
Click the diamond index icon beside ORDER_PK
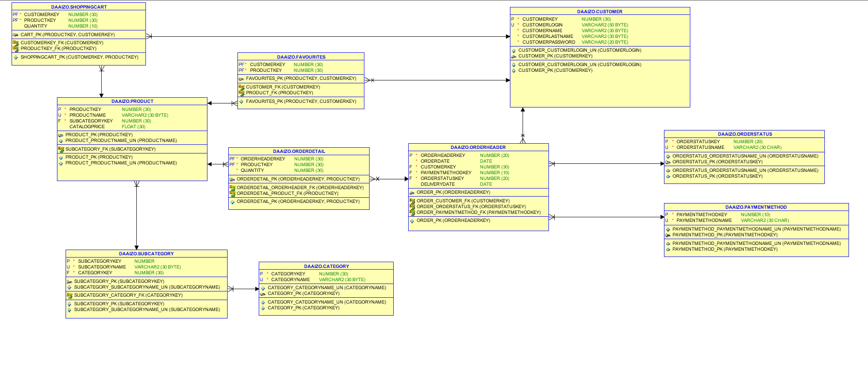[412, 221]
